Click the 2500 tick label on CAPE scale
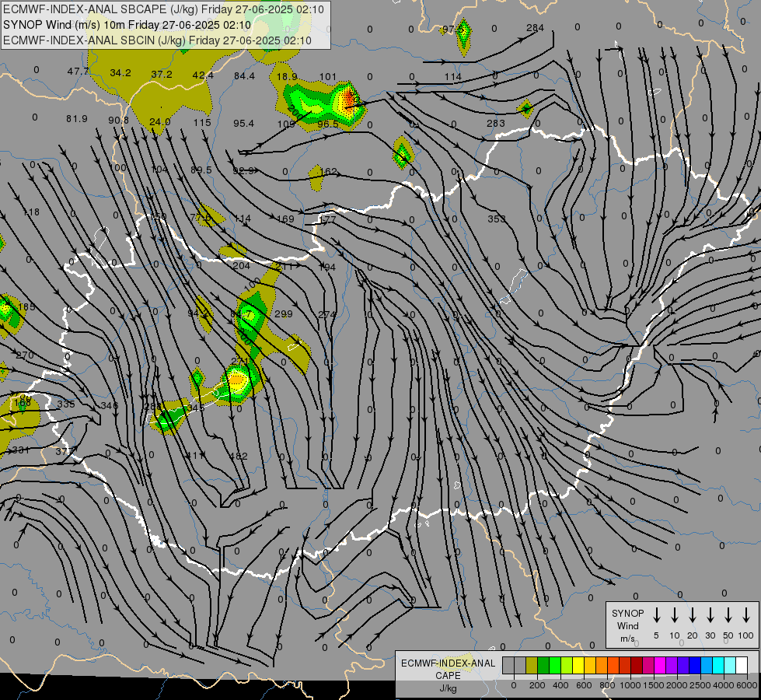Image resolution: width=761 pixels, height=700 pixels. [700, 685]
